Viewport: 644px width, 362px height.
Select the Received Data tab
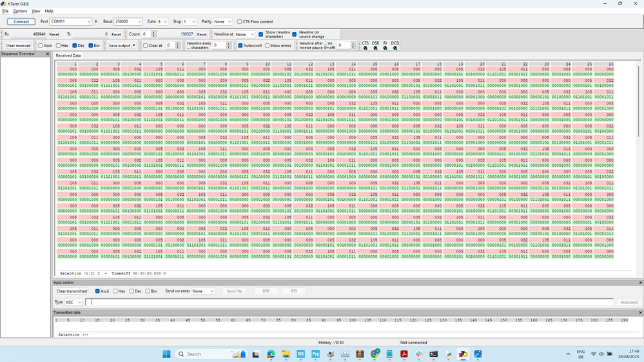point(68,56)
